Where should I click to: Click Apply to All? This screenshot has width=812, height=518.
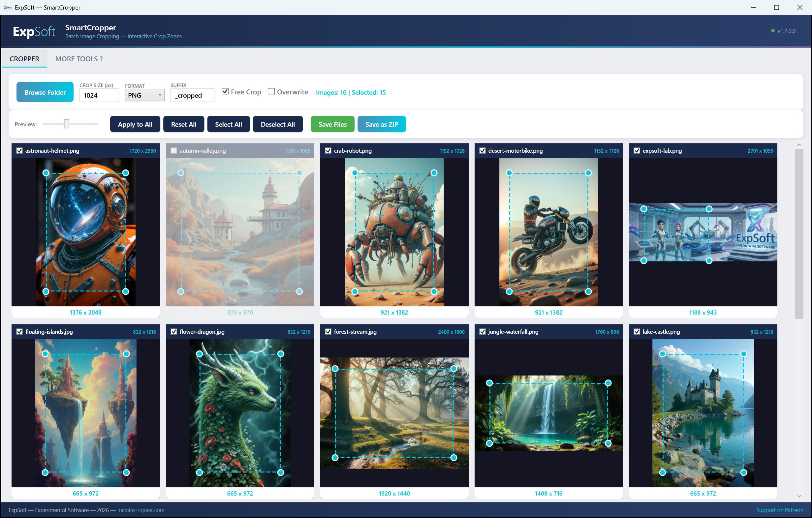pos(135,124)
